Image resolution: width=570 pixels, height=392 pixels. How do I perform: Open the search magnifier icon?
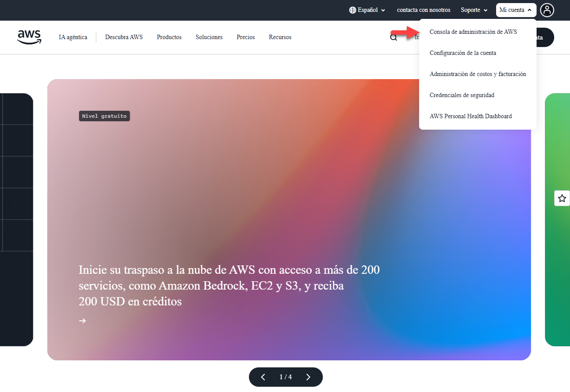[394, 37]
